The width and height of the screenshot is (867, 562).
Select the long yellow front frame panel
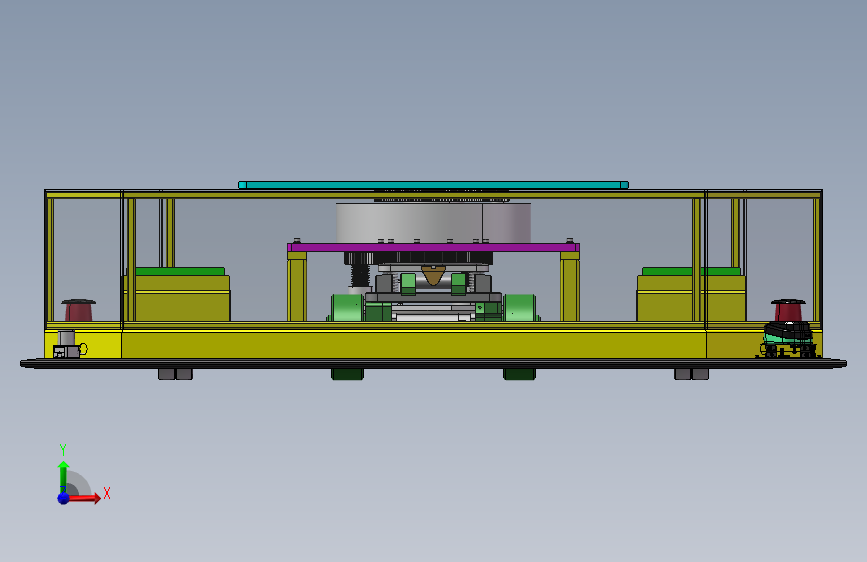414,344
